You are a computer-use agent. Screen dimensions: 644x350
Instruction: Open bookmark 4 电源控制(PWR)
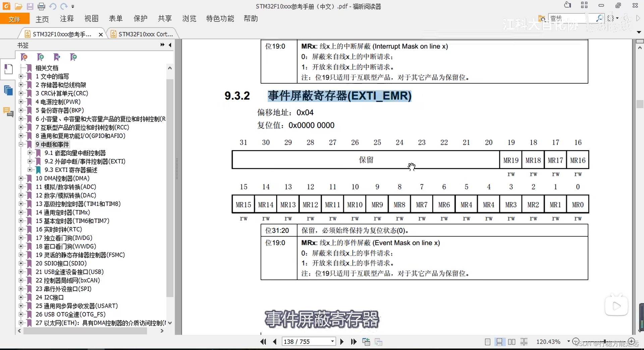coord(58,102)
